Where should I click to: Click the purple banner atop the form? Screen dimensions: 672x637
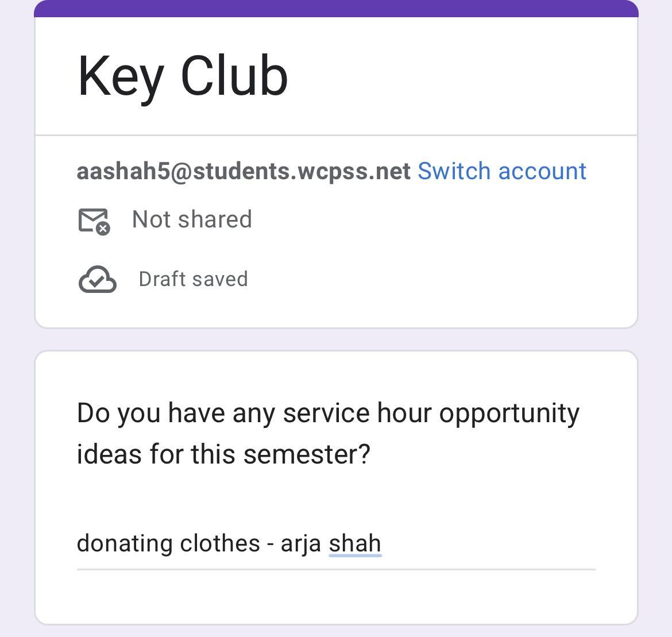pyautogui.click(x=336, y=9)
